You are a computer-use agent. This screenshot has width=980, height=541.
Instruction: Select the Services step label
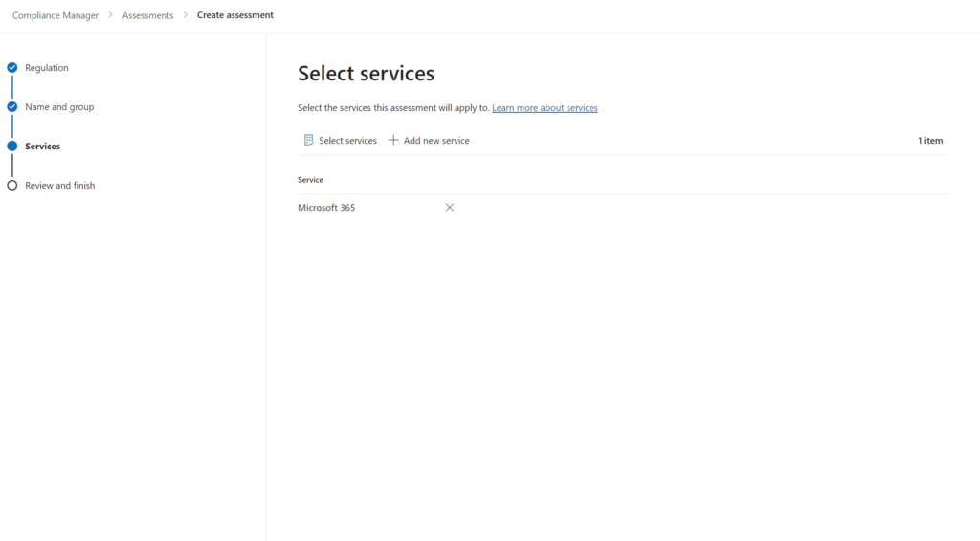click(x=43, y=147)
